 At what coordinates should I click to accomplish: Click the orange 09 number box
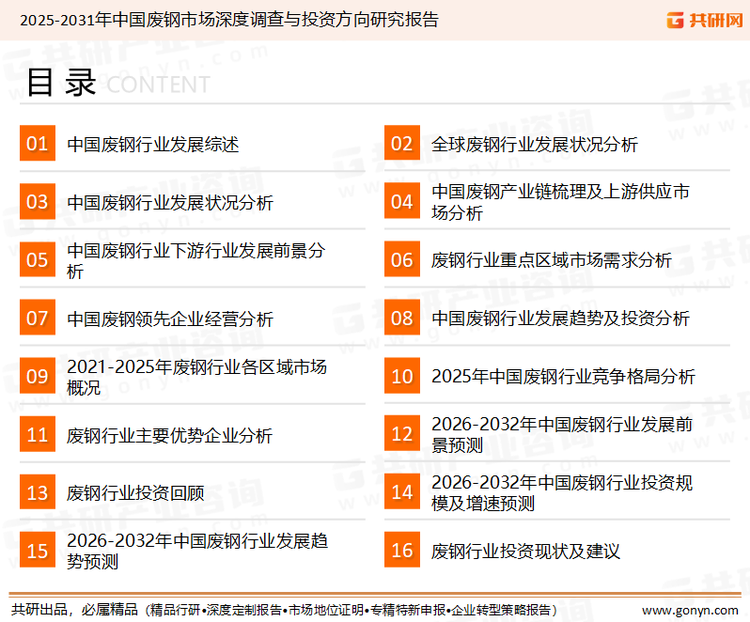[37, 376]
